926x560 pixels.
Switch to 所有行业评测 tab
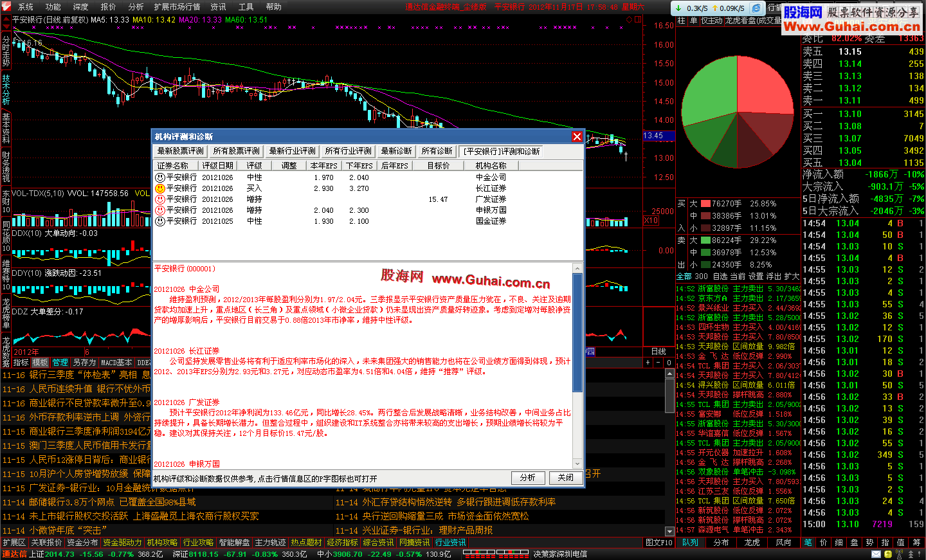(x=349, y=151)
